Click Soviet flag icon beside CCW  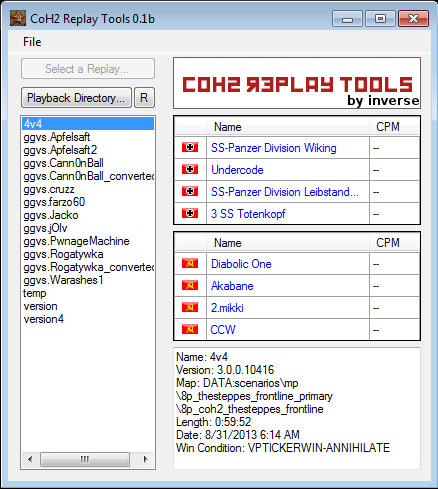[x=190, y=329]
